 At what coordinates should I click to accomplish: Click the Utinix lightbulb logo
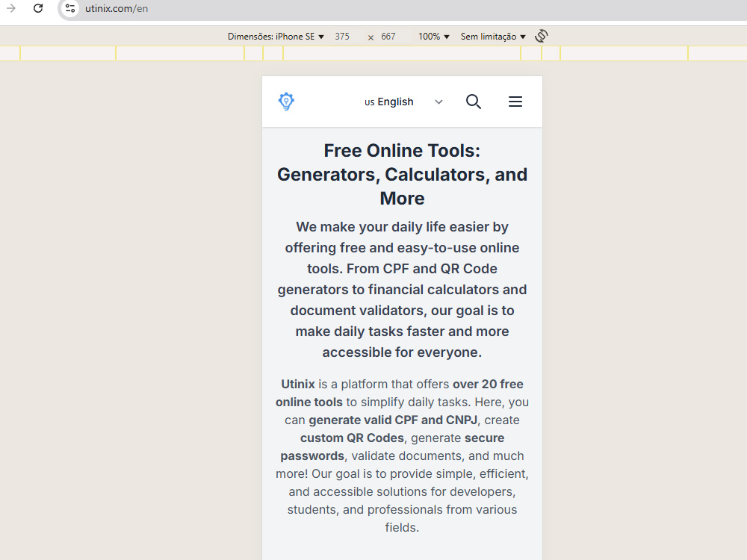click(x=286, y=102)
